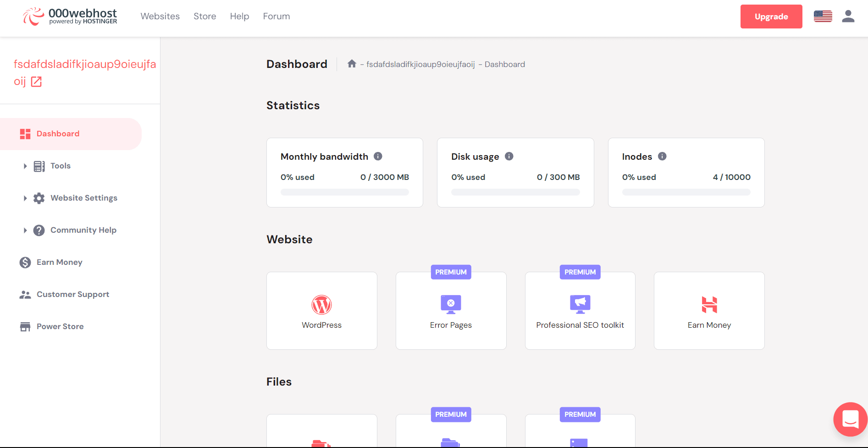The width and height of the screenshot is (868, 448).
Task: Click the Earn Money card label
Action: 709,325
